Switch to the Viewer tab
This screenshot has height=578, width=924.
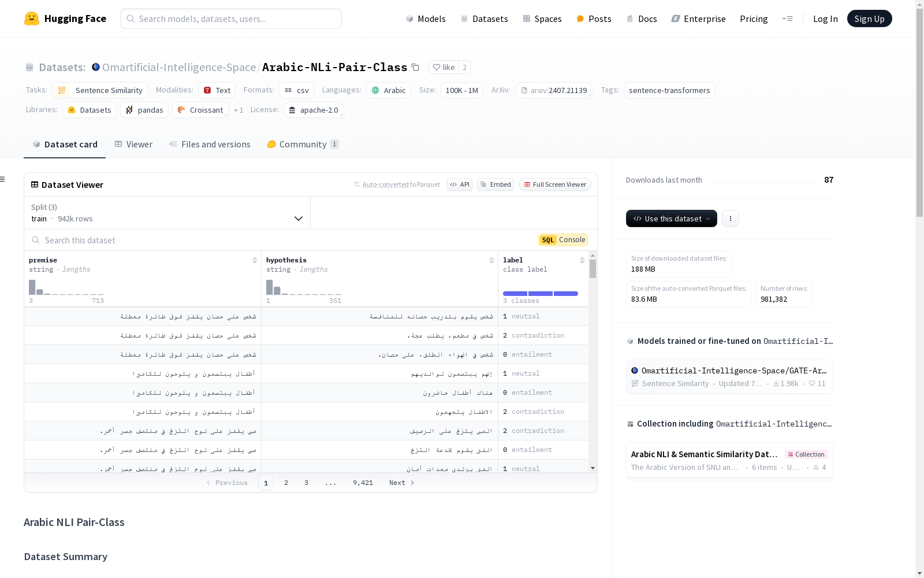click(133, 144)
